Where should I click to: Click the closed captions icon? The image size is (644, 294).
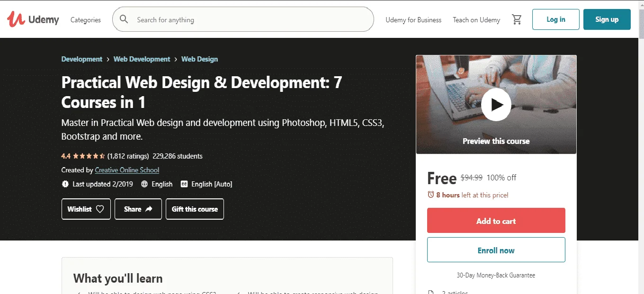184,184
